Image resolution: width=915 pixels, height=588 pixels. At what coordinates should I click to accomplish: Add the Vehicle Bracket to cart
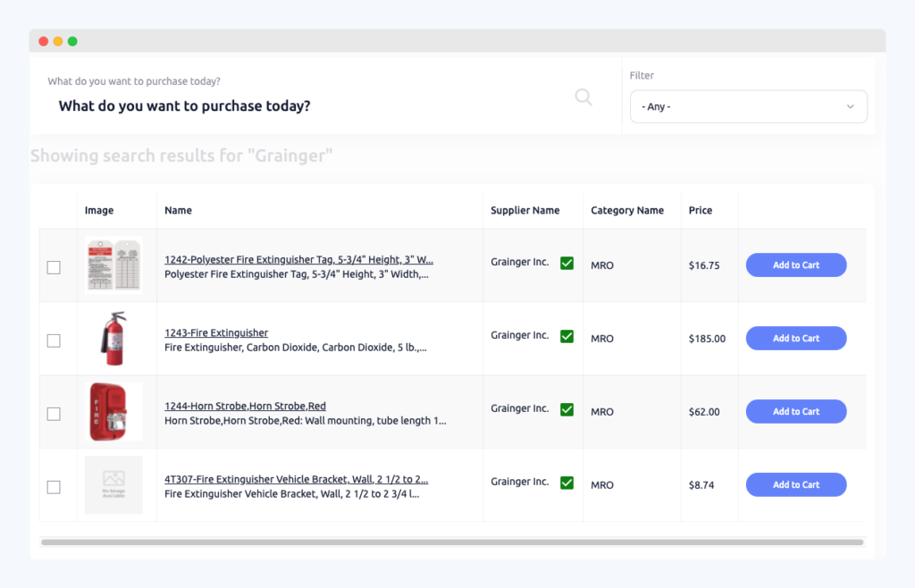click(795, 484)
